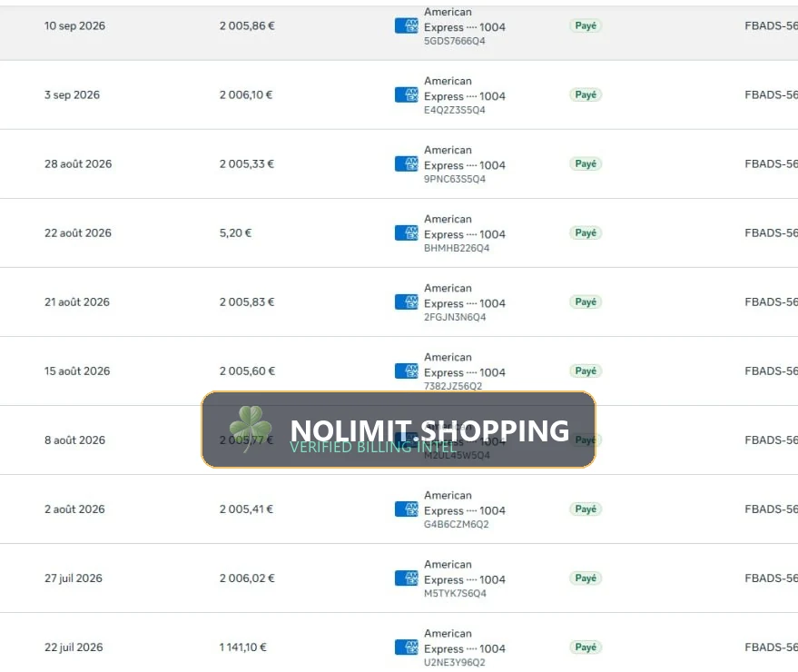798x672 pixels.
Task: Click the amount 2 005,60 €
Action: [x=247, y=371]
